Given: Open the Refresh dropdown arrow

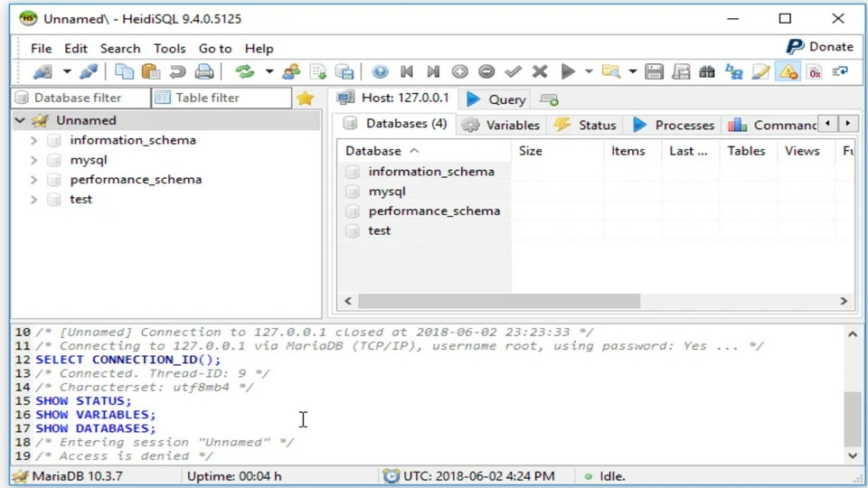Looking at the screenshot, I should pyautogui.click(x=269, y=72).
